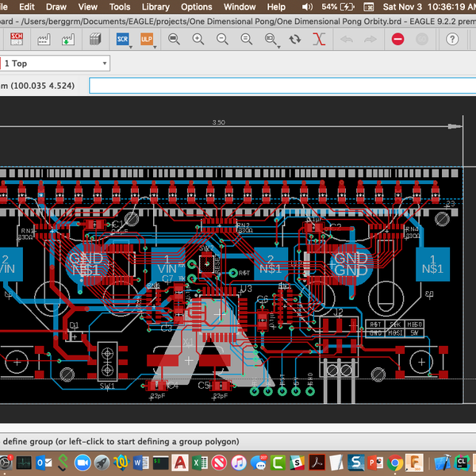
Task: Click the blue SCR script icon
Action: coord(122,38)
